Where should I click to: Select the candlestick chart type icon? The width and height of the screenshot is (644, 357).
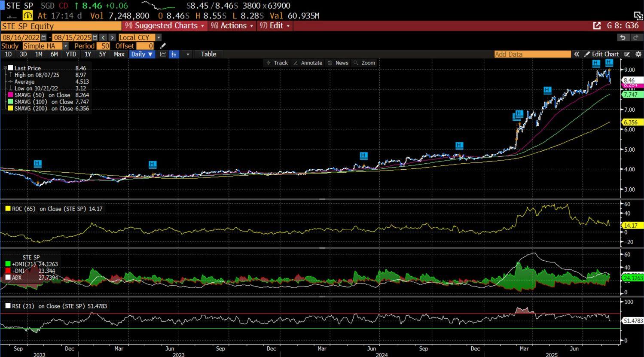[x=174, y=54]
